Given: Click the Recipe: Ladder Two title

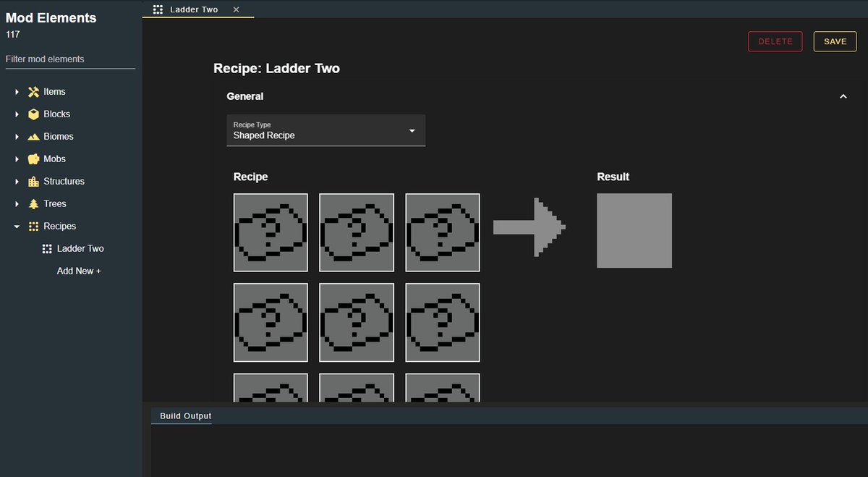Looking at the screenshot, I should coord(276,69).
